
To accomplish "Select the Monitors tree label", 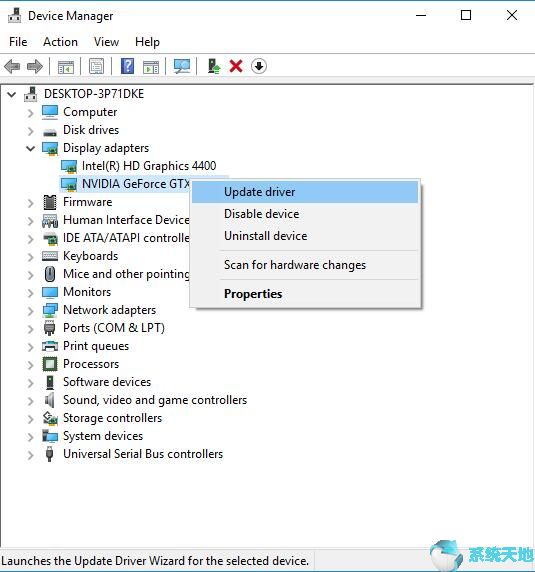I will pyautogui.click(x=87, y=292).
